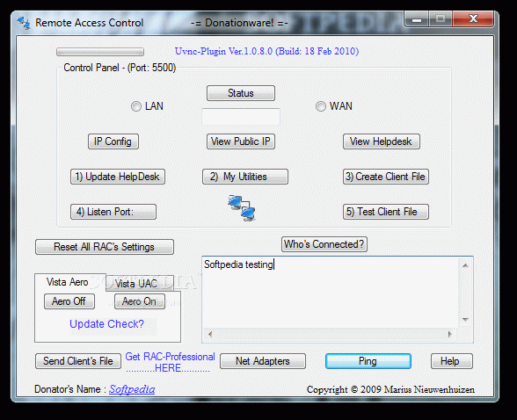Open Net Adapters

[x=262, y=361]
